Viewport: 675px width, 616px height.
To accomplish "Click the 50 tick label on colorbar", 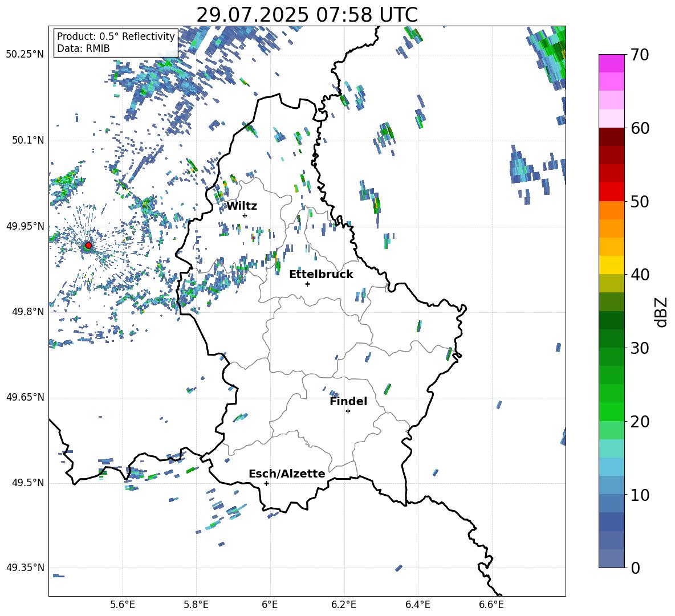I will coord(639,202).
